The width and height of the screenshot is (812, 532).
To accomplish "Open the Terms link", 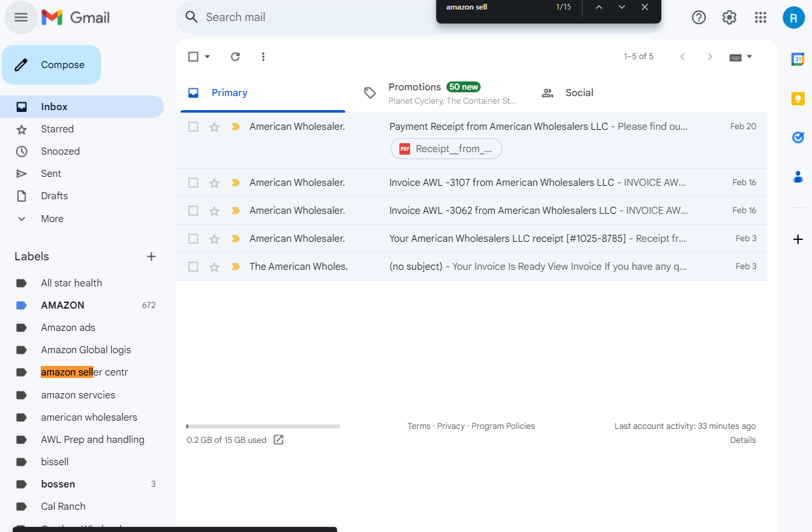I will [419, 426].
